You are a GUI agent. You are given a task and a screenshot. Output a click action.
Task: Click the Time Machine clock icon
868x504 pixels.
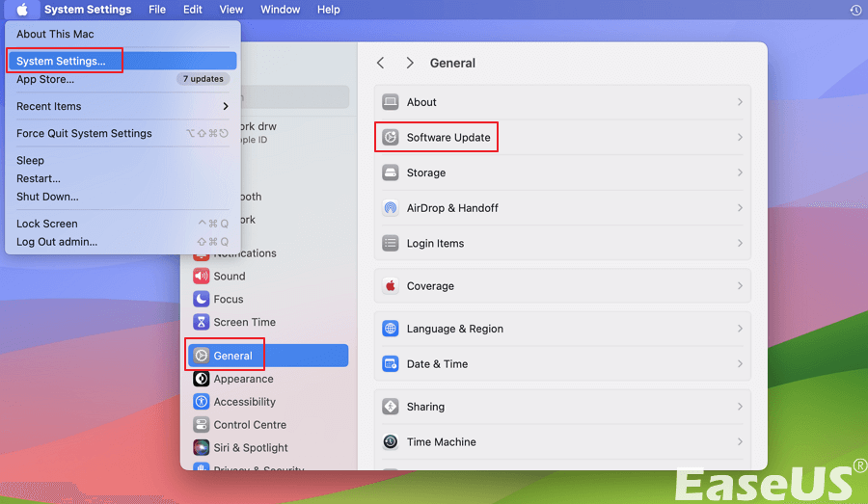pos(391,442)
